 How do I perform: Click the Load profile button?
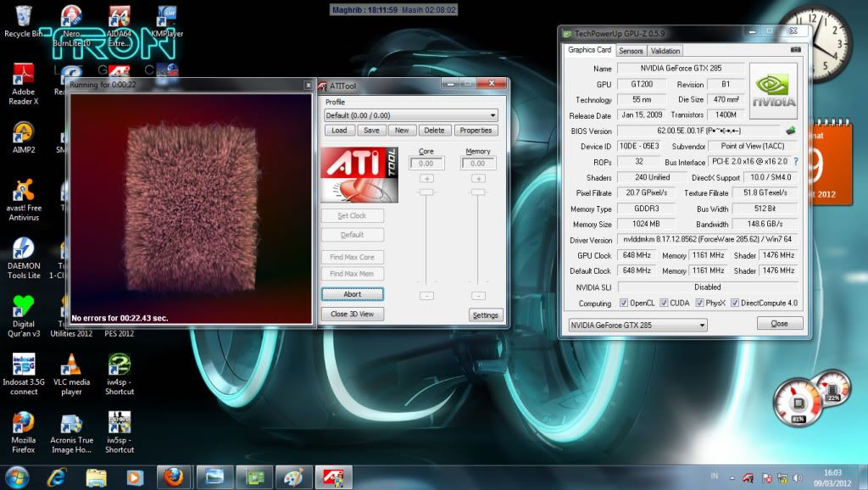pyautogui.click(x=339, y=130)
